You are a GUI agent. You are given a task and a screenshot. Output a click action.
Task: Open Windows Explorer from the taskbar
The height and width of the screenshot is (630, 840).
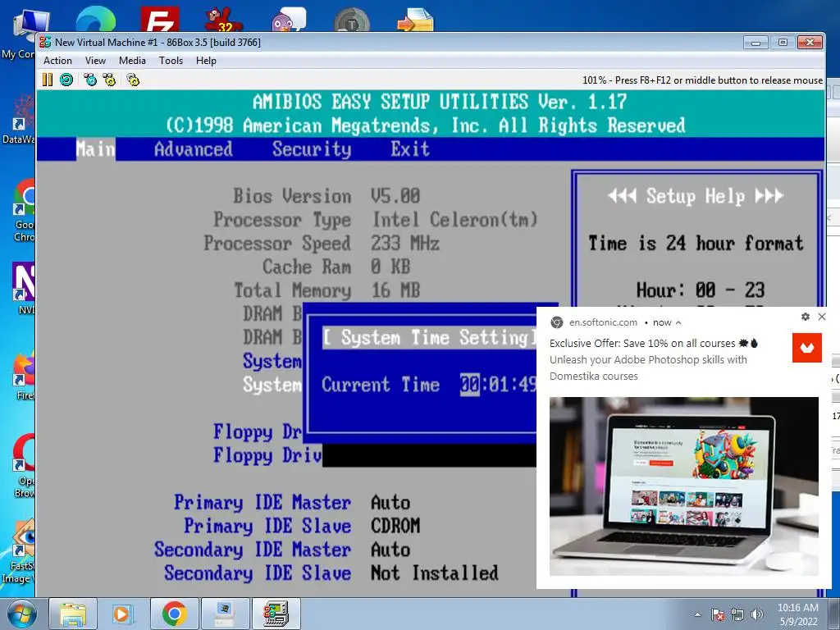coord(73,614)
